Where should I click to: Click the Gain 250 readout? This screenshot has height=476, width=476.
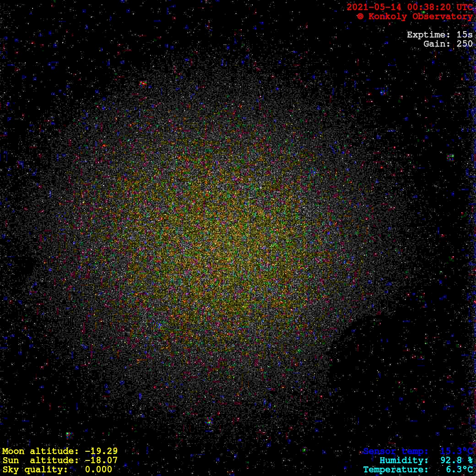point(448,44)
